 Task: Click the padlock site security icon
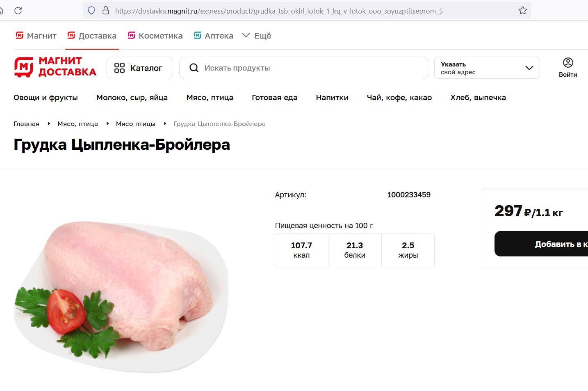pos(106,11)
